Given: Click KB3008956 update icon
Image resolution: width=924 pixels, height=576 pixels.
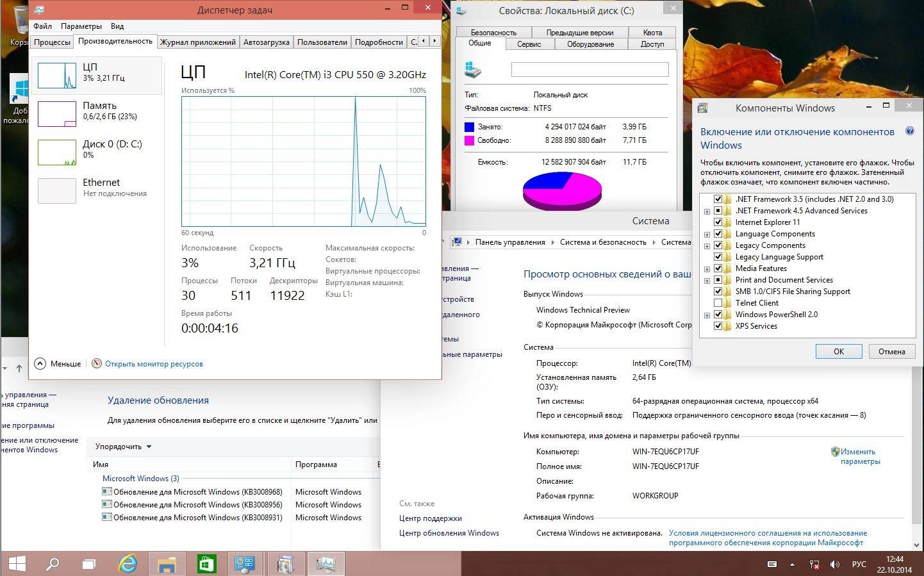Looking at the screenshot, I should (107, 504).
